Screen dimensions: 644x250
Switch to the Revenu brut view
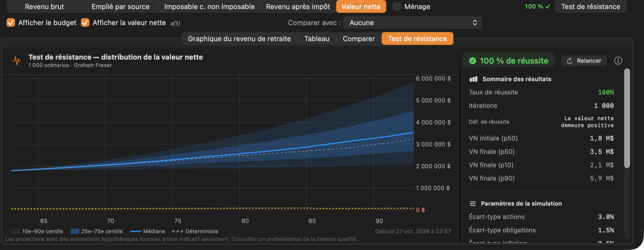44,7
